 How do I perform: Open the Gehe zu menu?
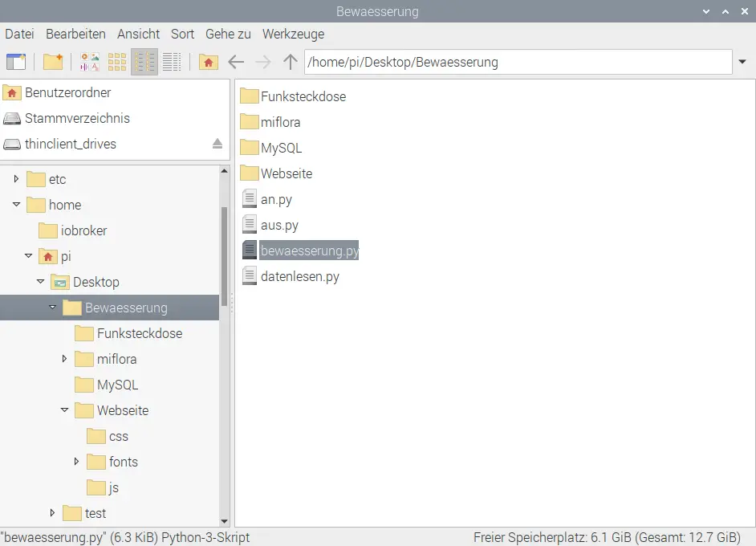point(228,35)
